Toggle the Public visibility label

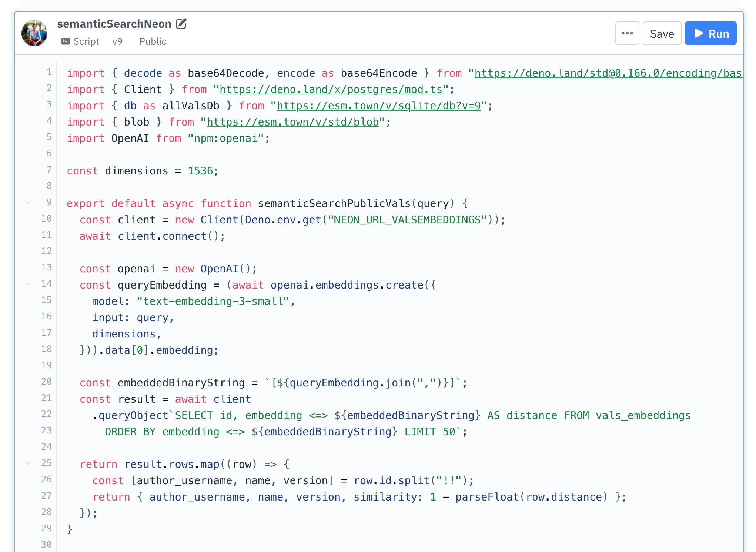pyautogui.click(x=153, y=41)
